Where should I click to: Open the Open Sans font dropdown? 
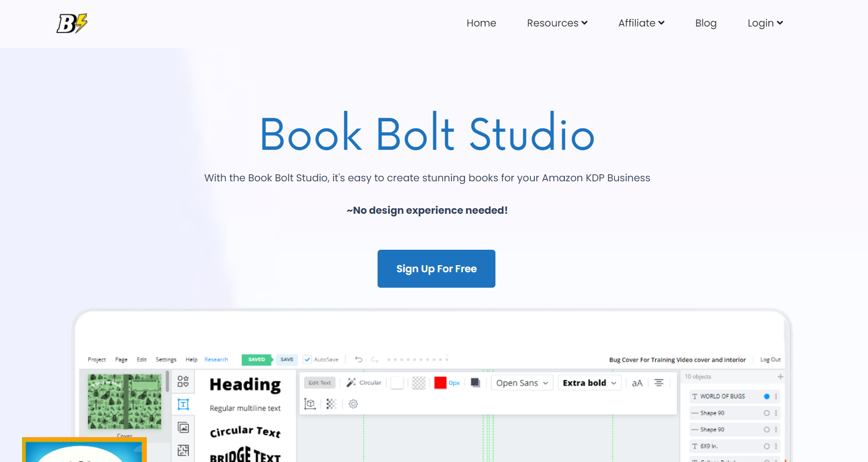tap(522, 383)
